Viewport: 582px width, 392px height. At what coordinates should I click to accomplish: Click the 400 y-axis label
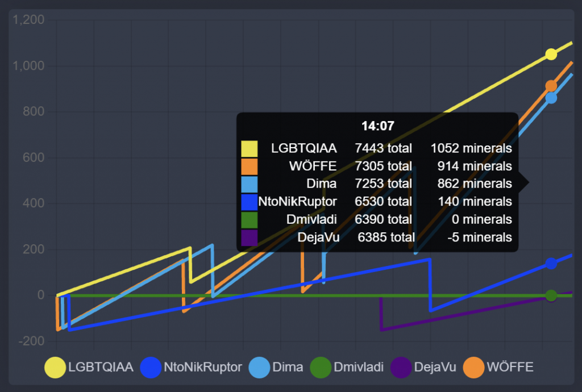click(34, 203)
